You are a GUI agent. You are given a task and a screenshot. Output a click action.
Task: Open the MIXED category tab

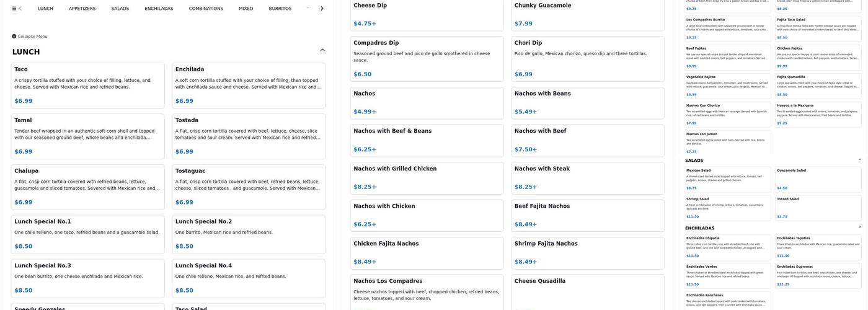[x=246, y=9]
